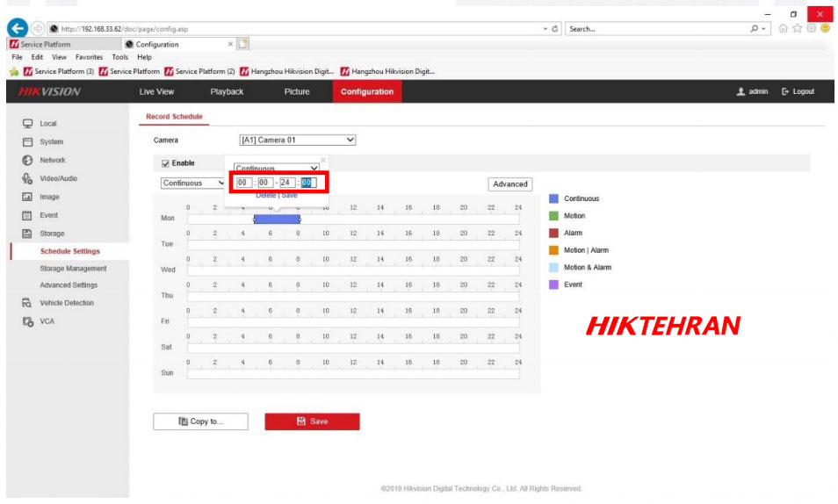Image resolution: width=838 pixels, height=504 pixels.
Task: Open the Help menu
Action: coord(144,57)
